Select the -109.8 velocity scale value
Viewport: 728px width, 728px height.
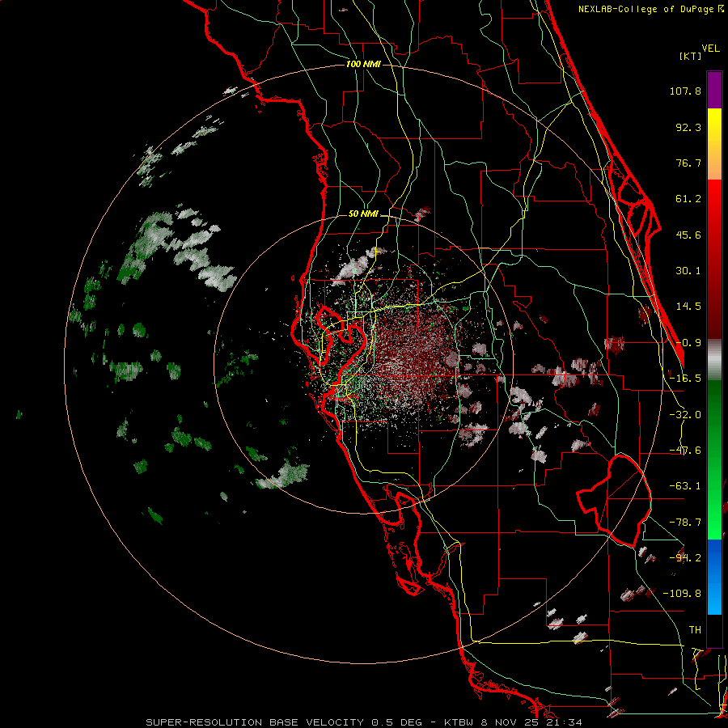tap(682, 594)
